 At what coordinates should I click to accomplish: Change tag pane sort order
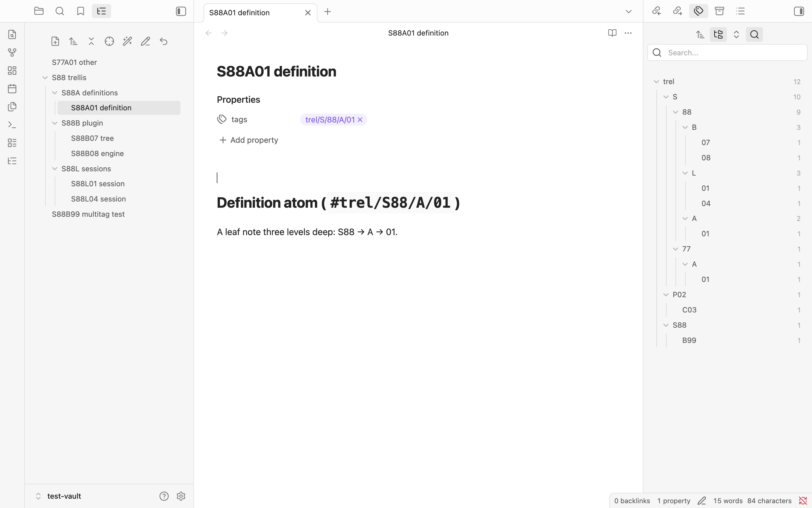click(x=700, y=35)
